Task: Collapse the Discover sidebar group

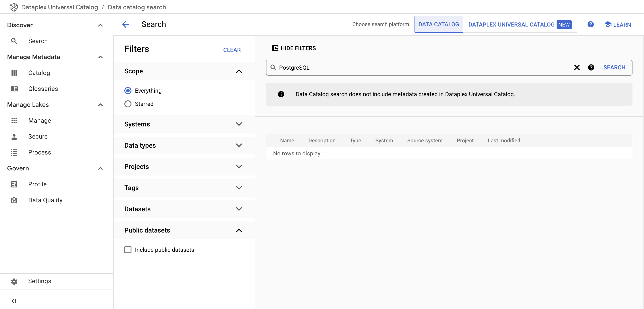Action: [x=100, y=25]
